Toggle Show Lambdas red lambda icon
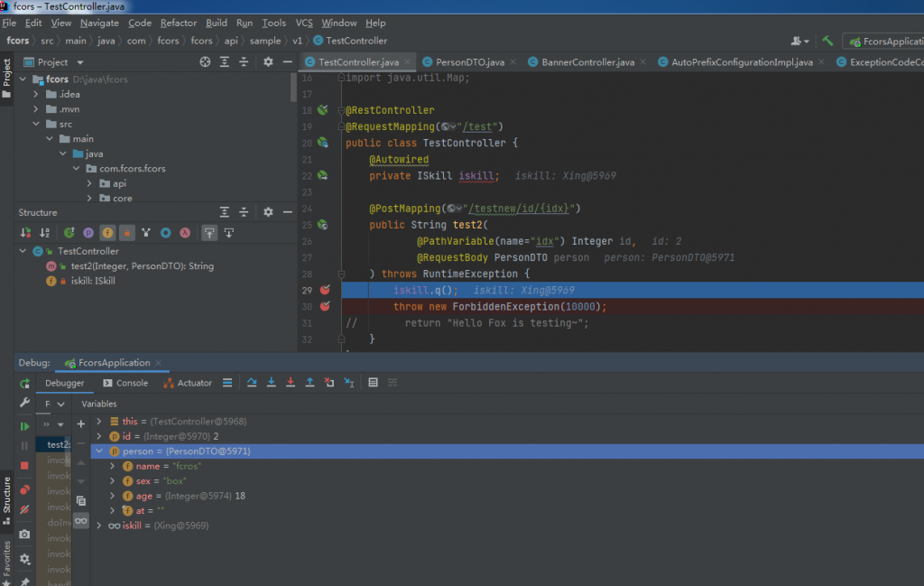The image size is (924, 586). coord(185,233)
